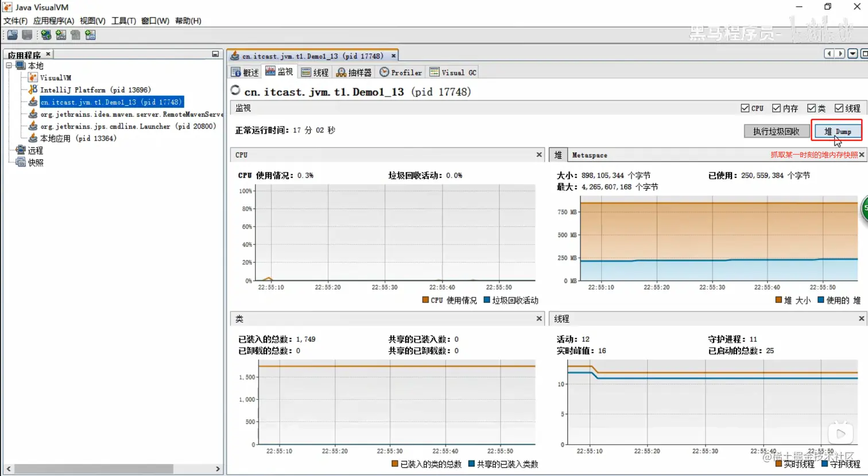Viewport: 868px width, 476px height.
Task: Switch to the 概述 (Overview) tab
Action: click(x=245, y=72)
